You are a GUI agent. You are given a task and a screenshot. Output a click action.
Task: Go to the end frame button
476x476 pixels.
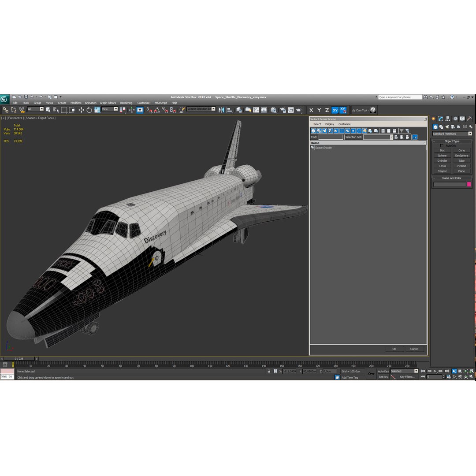(447, 371)
